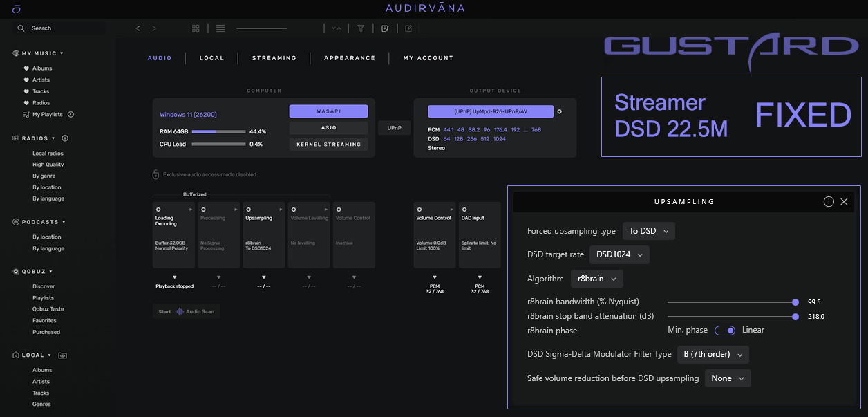
Task: Switch to list view icon
Action: pyautogui.click(x=220, y=28)
